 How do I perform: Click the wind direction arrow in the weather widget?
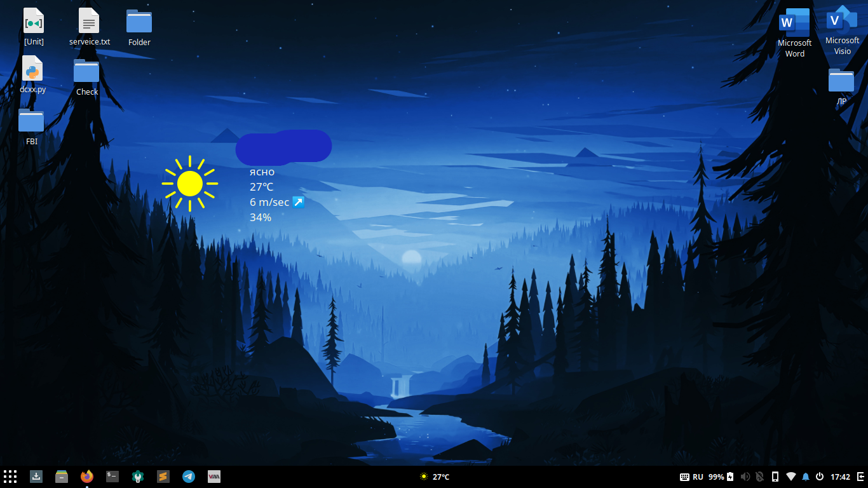click(298, 202)
